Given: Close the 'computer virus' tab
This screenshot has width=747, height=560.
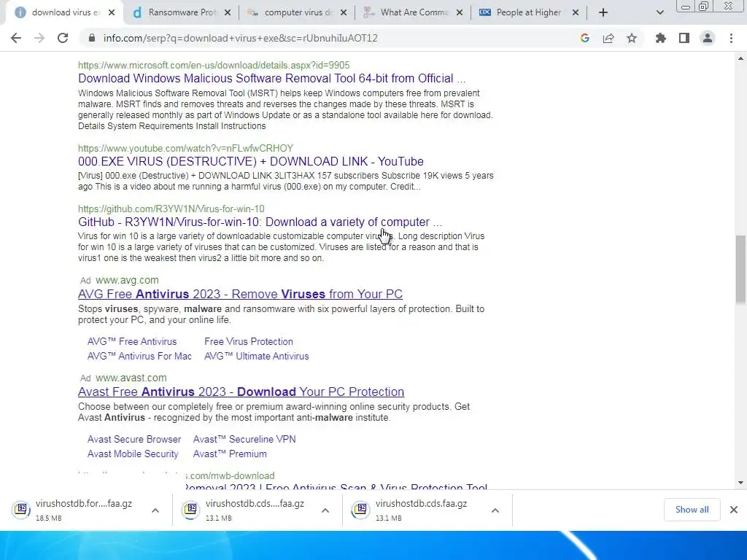Looking at the screenshot, I should 344,12.
